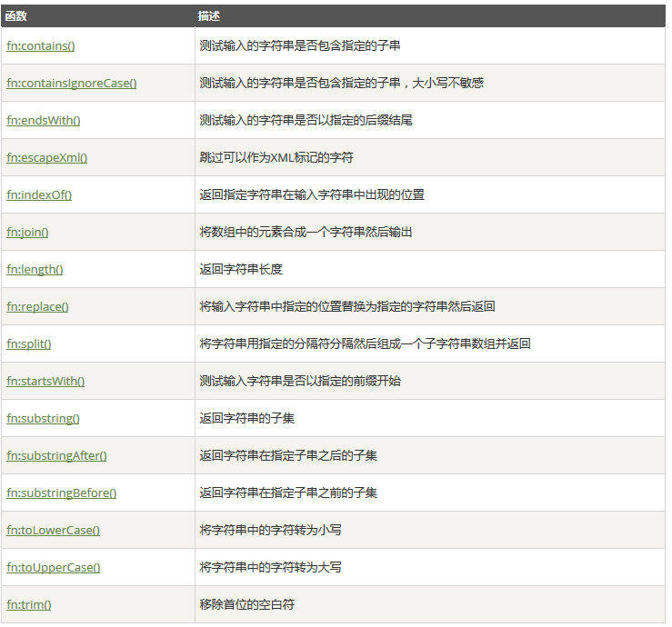This screenshot has width=672, height=627.
Task: Open the fn:toUpperCase() link
Action: pos(53,567)
